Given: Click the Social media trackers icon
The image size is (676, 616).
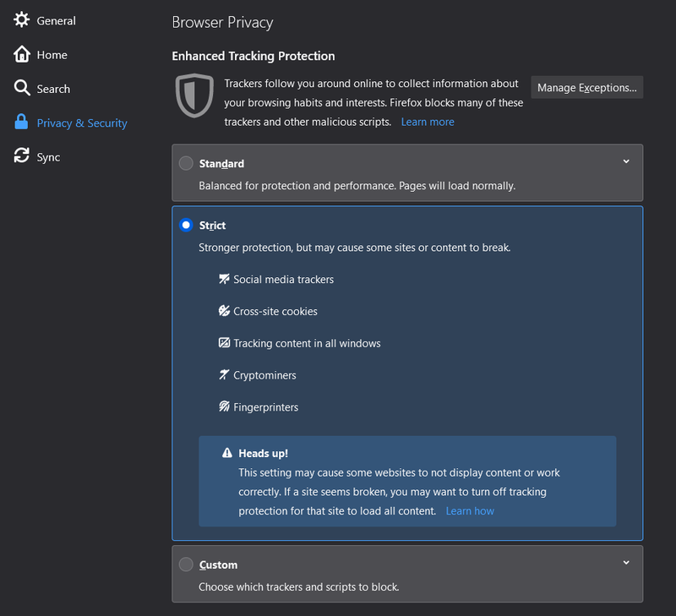Looking at the screenshot, I should (x=224, y=279).
